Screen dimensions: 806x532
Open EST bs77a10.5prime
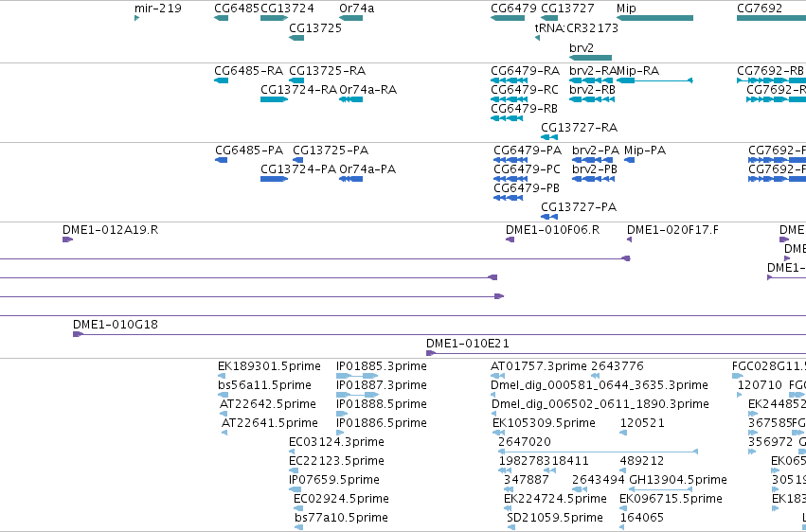coord(341,518)
